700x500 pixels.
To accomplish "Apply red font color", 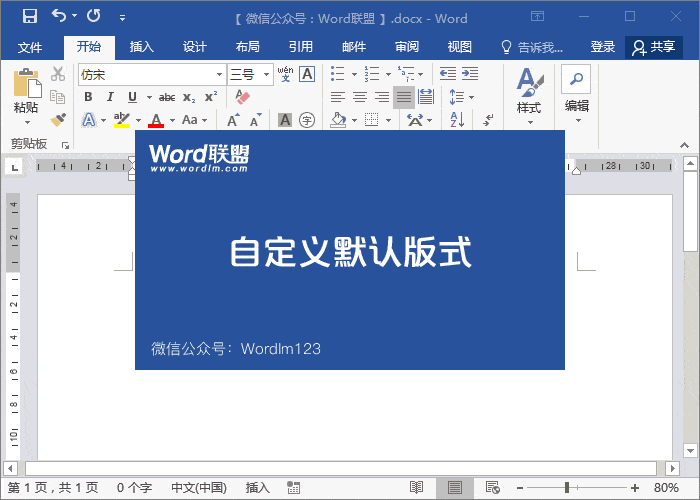I will (x=156, y=120).
